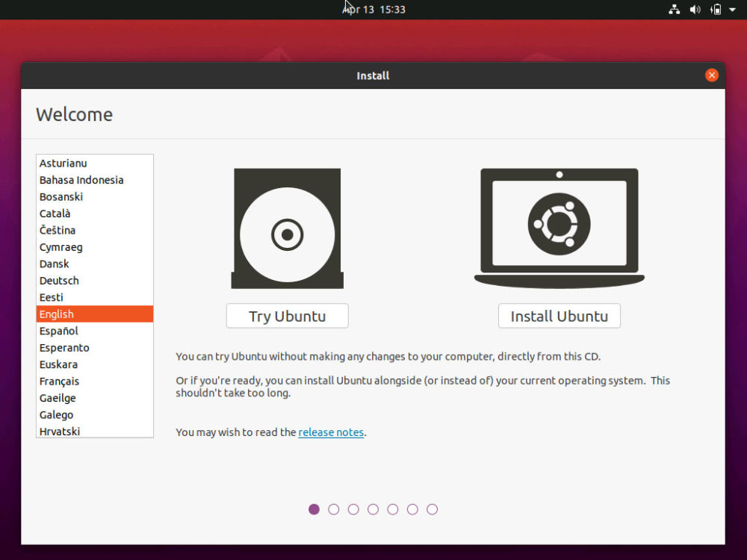Select Esperanto language
This screenshot has height=560, width=747.
click(95, 348)
